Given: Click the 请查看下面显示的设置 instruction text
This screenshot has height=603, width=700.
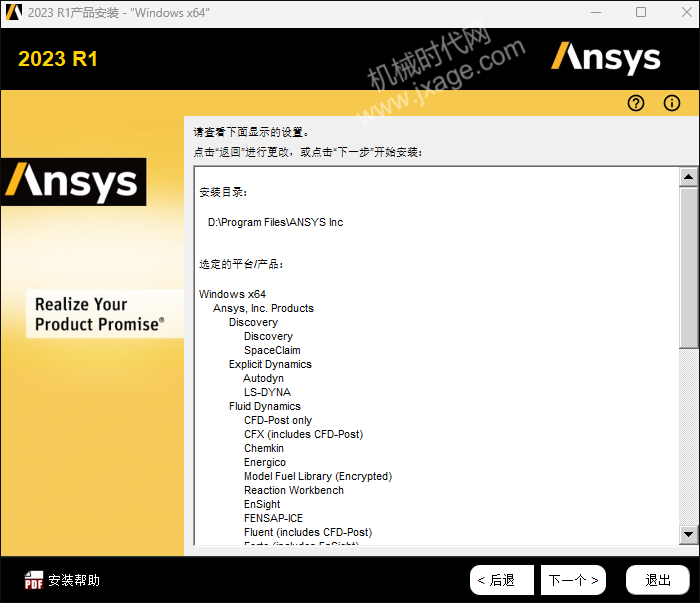Looking at the screenshot, I should tap(251, 132).
